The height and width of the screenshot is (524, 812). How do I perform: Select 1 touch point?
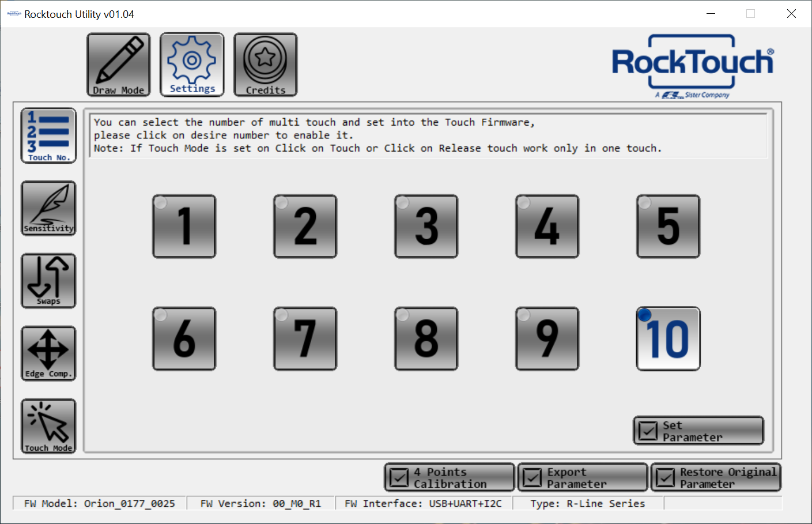pyautogui.click(x=184, y=226)
